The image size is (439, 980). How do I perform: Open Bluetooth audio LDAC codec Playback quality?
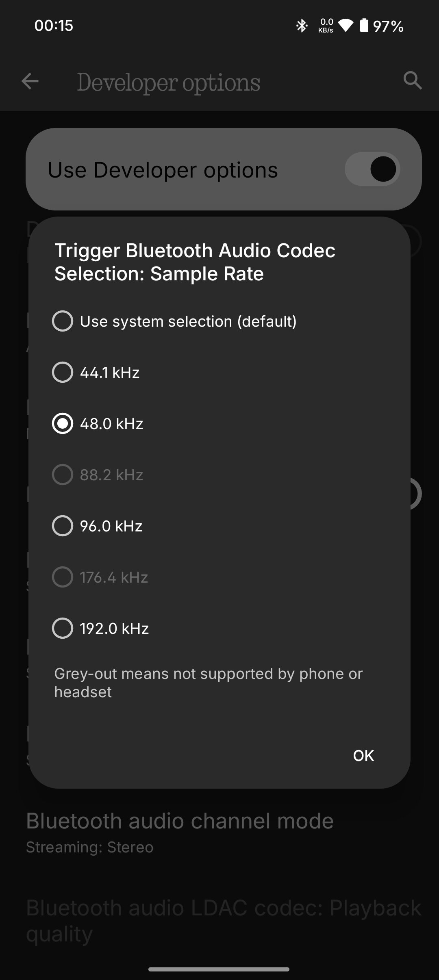point(219,920)
